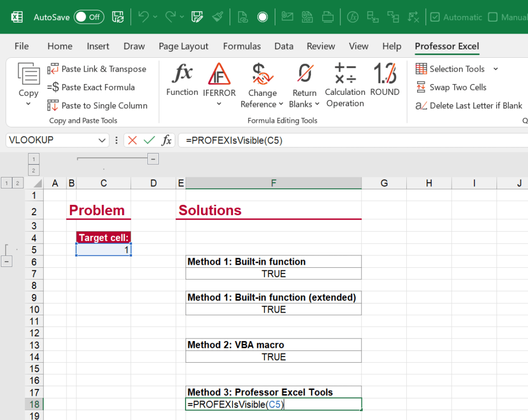Enable the Automatic calculation checkbox

[436, 17]
